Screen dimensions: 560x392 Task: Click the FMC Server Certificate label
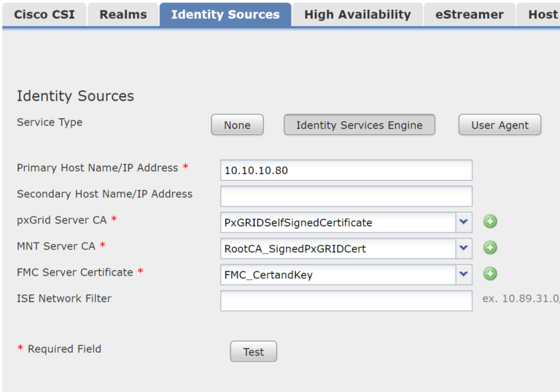tap(75, 272)
